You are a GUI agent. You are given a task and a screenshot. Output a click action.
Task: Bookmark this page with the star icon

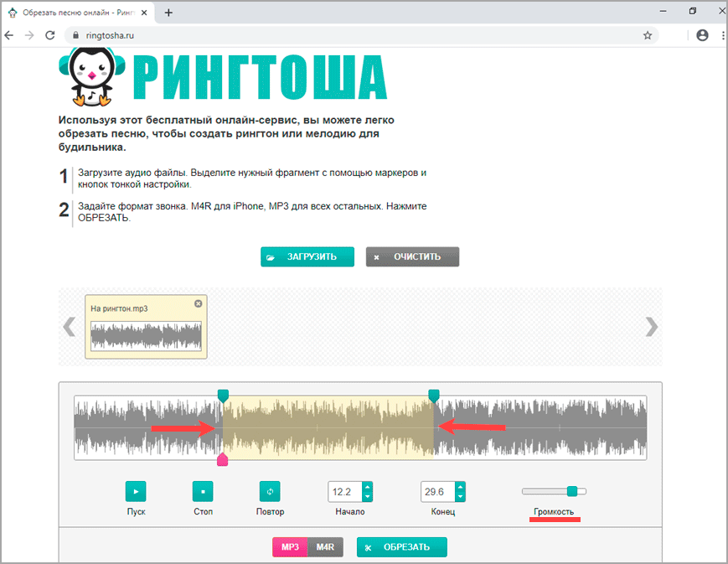click(648, 35)
